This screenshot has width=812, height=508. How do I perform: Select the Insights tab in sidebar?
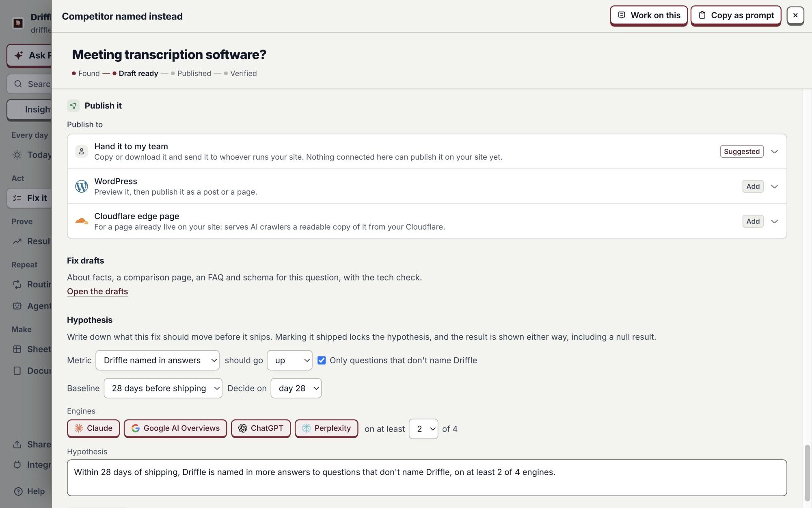[30, 109]
